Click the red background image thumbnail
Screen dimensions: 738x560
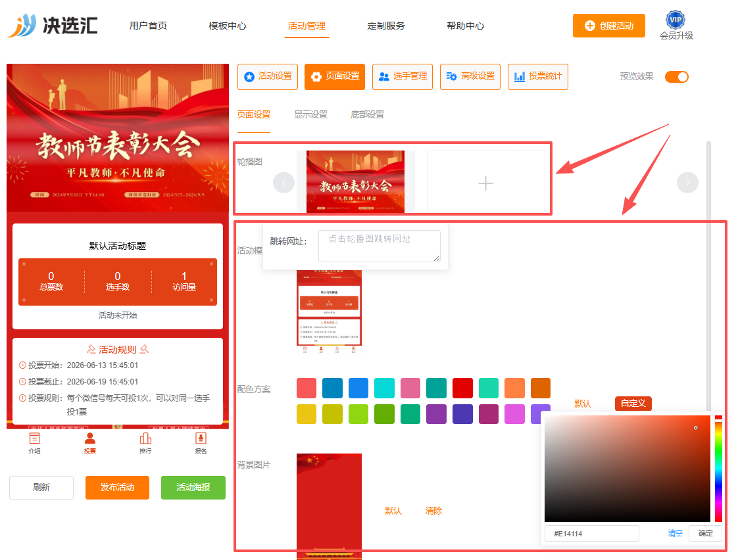[x=329, y=506]
